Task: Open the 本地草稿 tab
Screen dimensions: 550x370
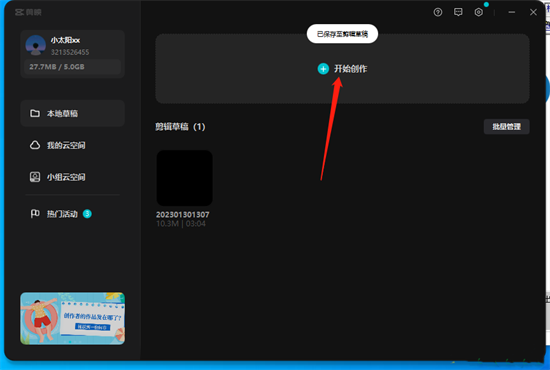Action: click(x=73, y=113)
